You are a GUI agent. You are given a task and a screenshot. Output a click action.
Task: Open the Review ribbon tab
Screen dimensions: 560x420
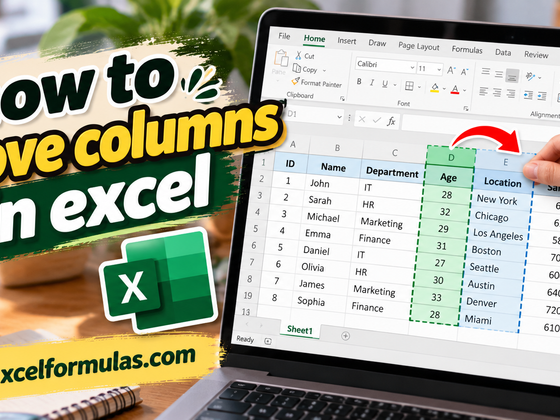point(536,55)
